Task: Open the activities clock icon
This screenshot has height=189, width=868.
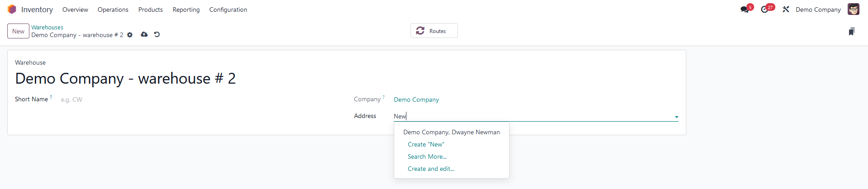Action: click(764, 9)
